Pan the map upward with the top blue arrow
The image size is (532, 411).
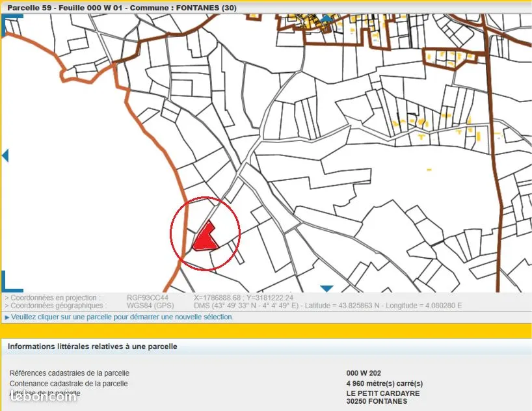pyautogui.click(x=326, y=18)
